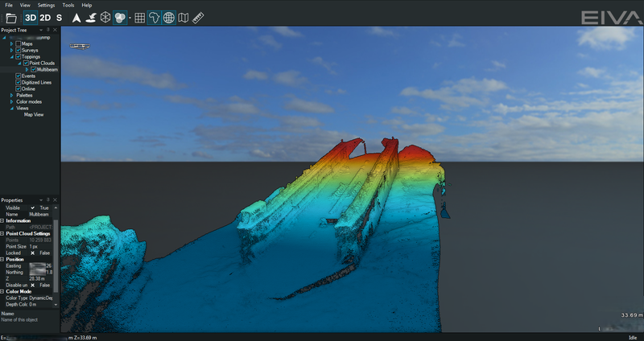
Task: Click the wireframe cube icon
Action: (105, 17)
